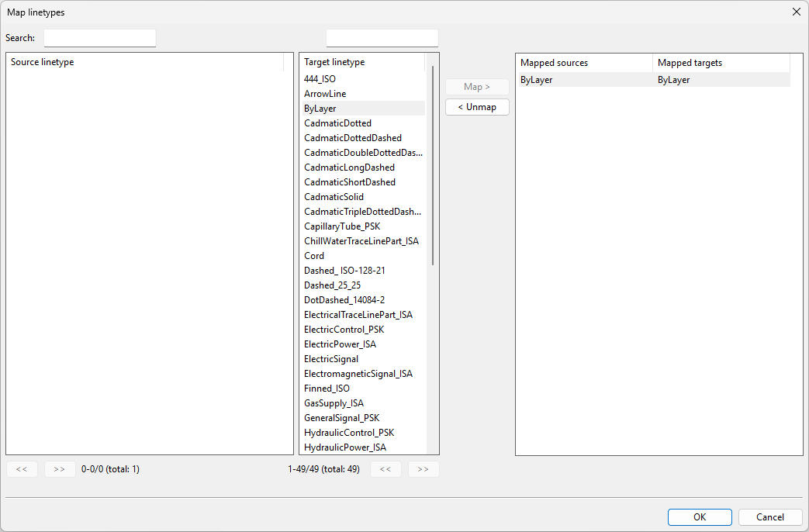Select HydraulicPower_ISA target linetype
The width and height of the screenshot is (809, 532).
[x=345, y=447]
